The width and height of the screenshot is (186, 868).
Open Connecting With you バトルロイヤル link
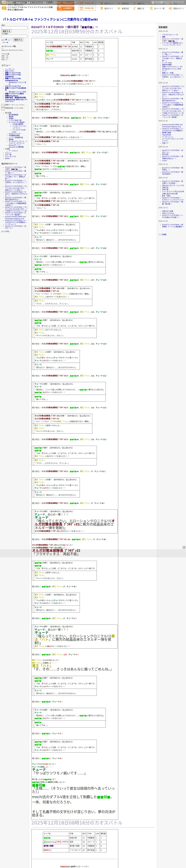(16, 100)
